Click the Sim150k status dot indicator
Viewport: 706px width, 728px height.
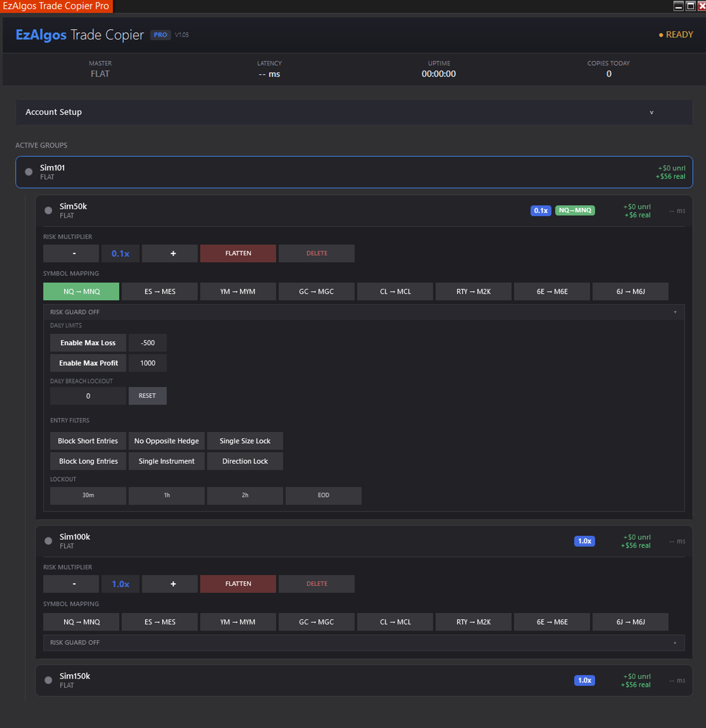tap(49, 680)
